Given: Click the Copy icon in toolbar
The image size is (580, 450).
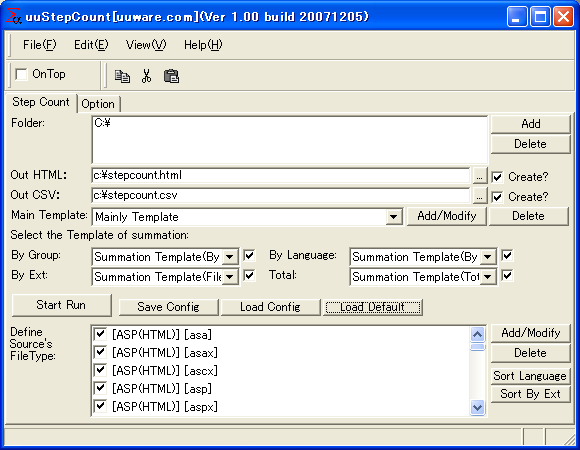Looking at the screenshot, I should 122,76.
